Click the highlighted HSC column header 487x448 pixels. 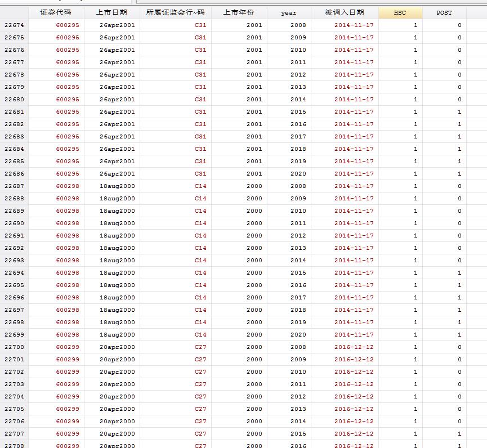point(400,13)
